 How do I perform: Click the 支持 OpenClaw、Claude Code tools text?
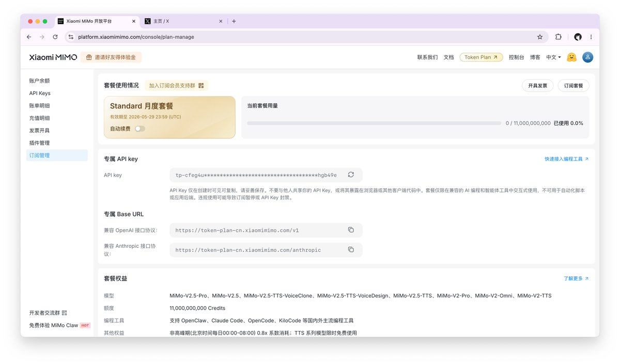[x=261, y=321]
